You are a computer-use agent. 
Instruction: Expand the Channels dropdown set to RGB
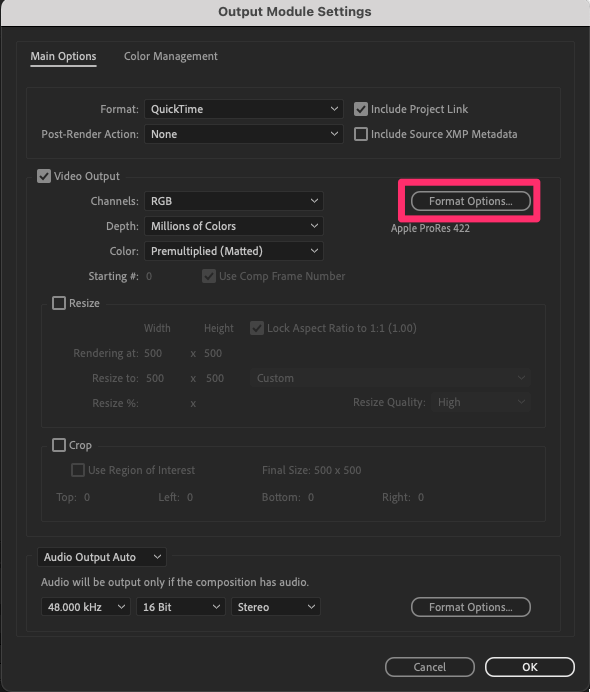click(234, 201)
